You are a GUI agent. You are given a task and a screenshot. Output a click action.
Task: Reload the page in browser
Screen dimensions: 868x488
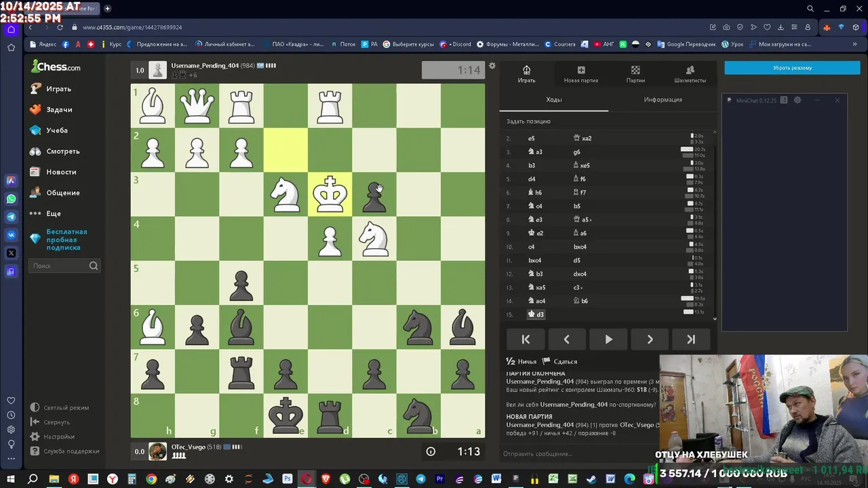click(60, 27)
